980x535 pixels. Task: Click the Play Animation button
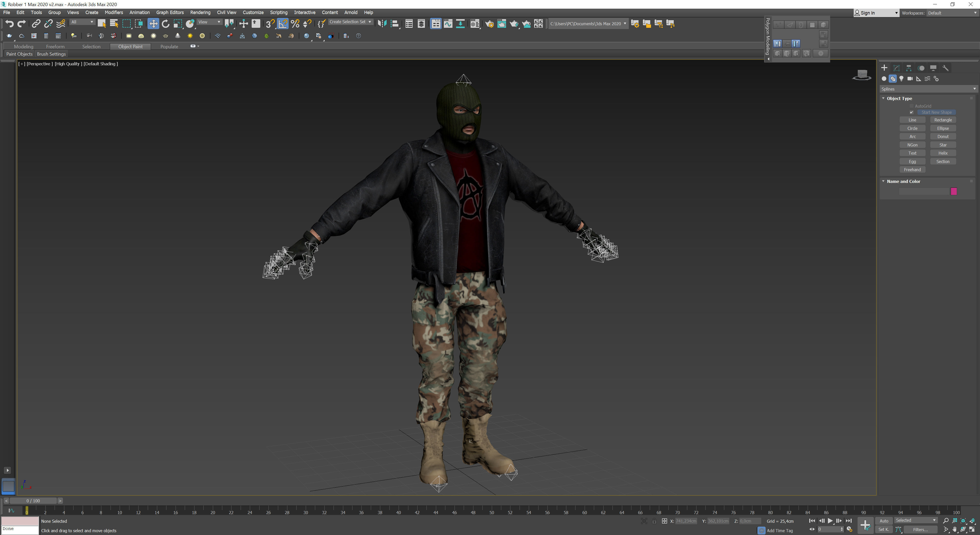[830, 521]
